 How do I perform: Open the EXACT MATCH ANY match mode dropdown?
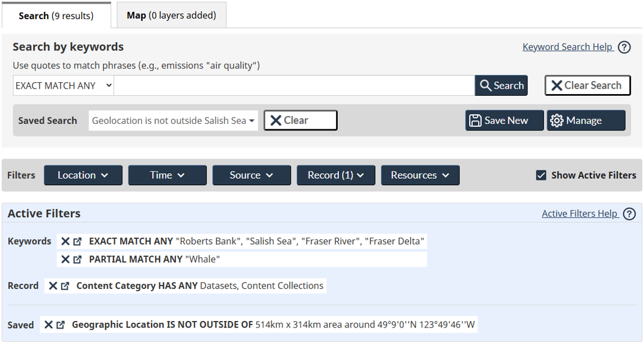(x=62, y=85)
